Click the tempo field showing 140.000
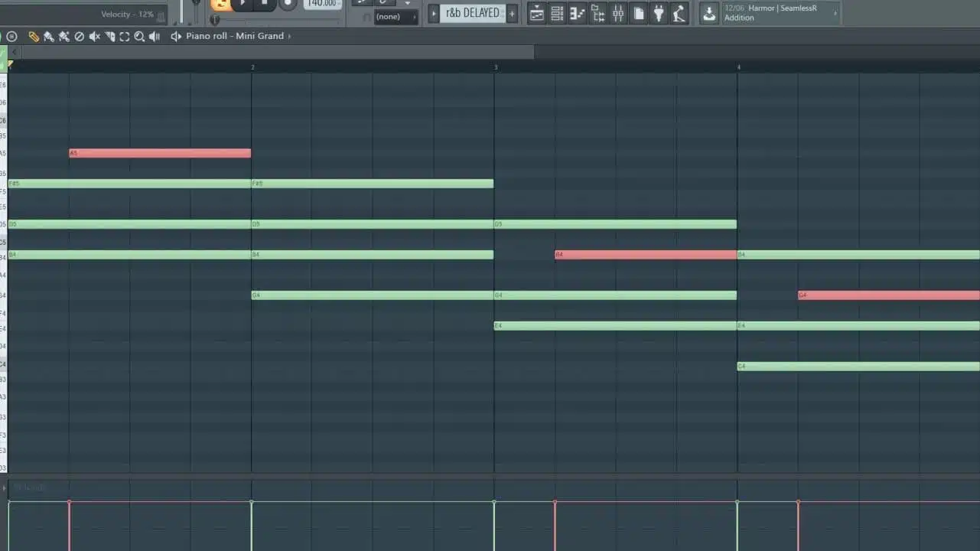This screenshot has width=980, height=551. point(322,4)
